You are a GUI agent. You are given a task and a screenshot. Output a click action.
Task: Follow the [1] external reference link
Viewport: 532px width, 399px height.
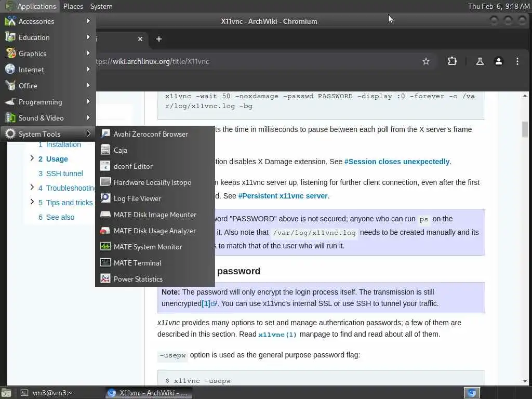[209, 303]
